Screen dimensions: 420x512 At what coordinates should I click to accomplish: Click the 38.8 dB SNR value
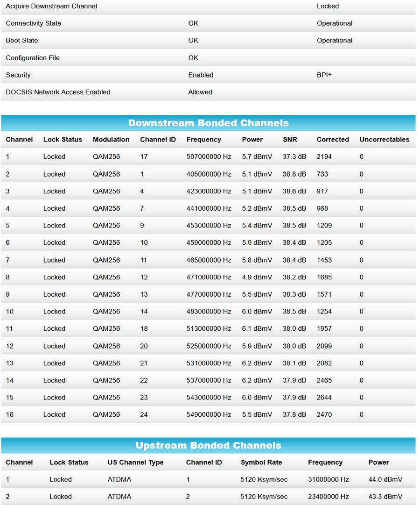(x=294, y=174)
